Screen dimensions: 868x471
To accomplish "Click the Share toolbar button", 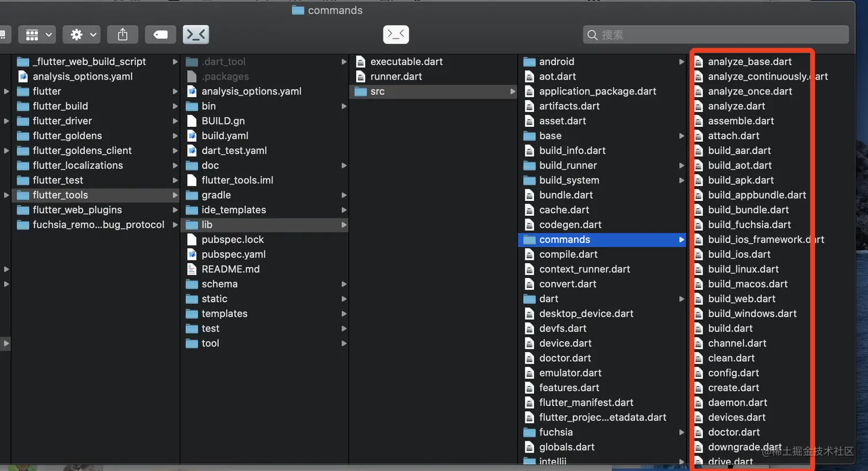I will [x=122, y=34].
